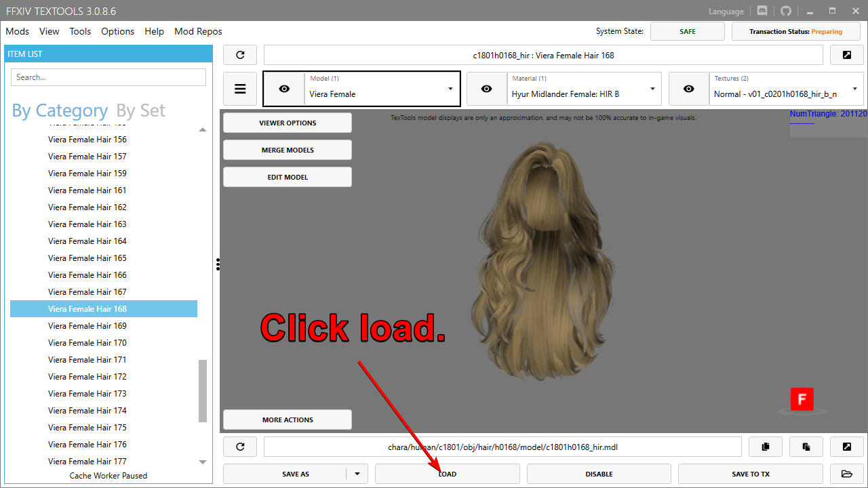Click the item list Search field
Image resolution: width=868 pixels, height=488 pixels.
[108, 77]
